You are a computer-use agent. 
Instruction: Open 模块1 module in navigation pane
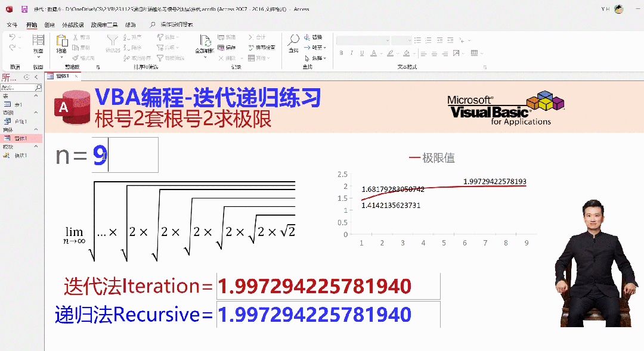[x=21, y=156]
